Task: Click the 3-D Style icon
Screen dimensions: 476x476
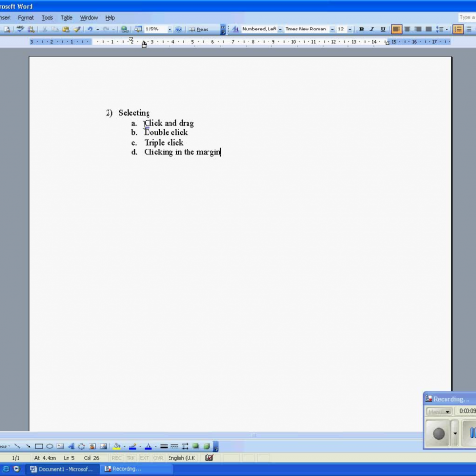Action: coord(207,446)
